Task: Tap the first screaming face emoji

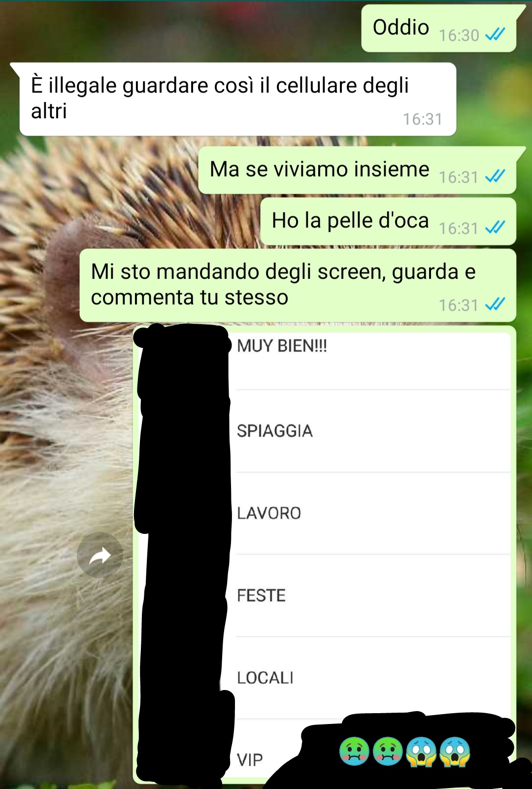Action: pos(421,752)
